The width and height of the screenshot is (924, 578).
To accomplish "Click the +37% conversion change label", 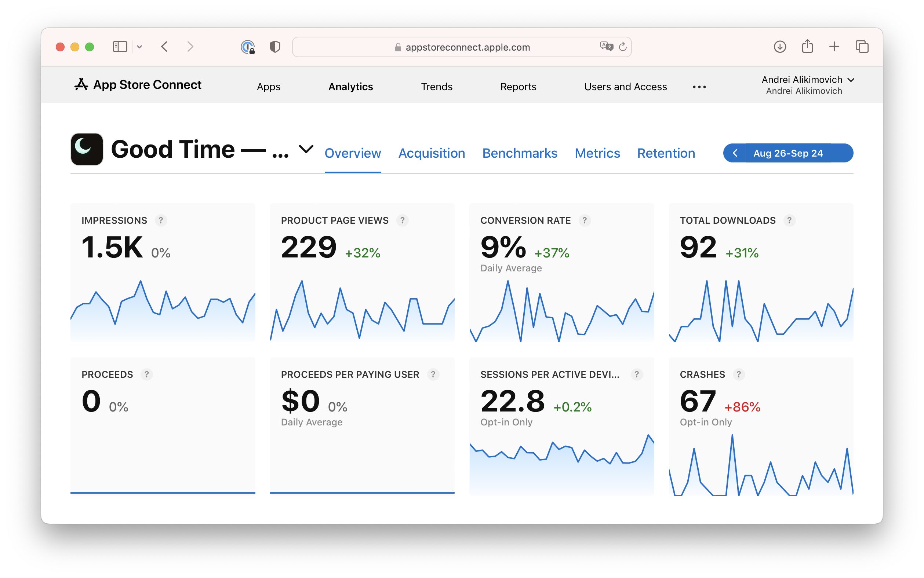I will point(552,253).
